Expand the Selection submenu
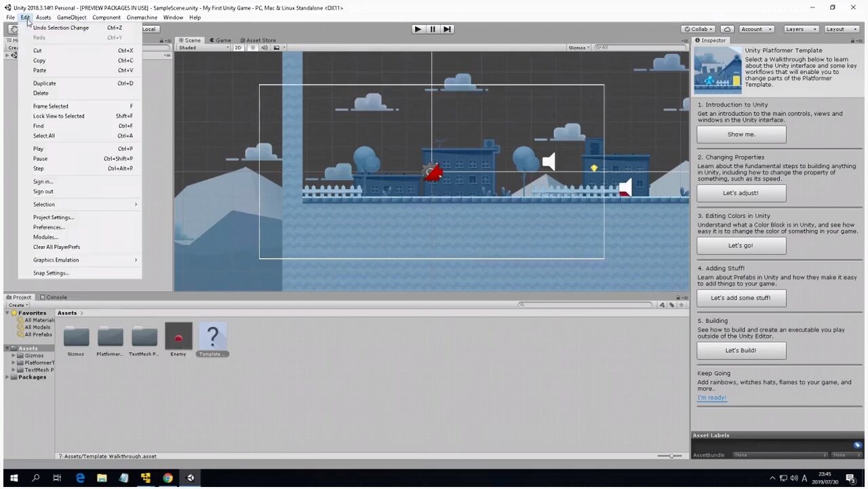868x489 pixels. click(x=80, y=205)
